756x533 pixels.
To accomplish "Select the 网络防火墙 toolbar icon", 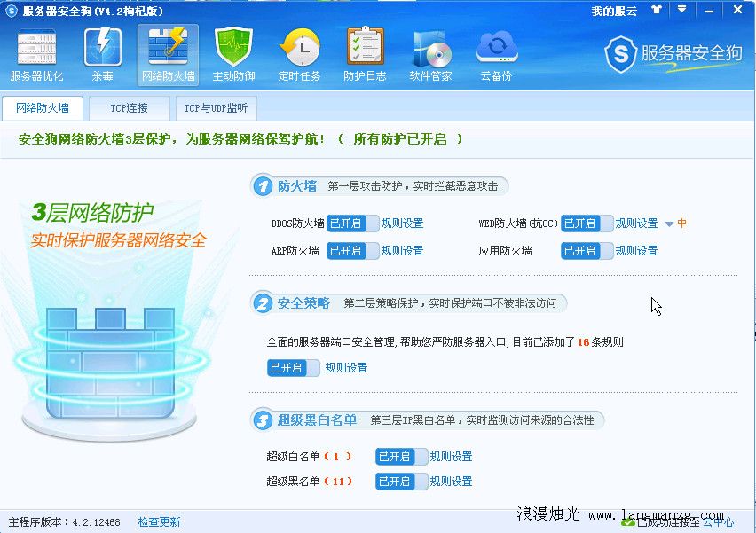I will 168,55.
